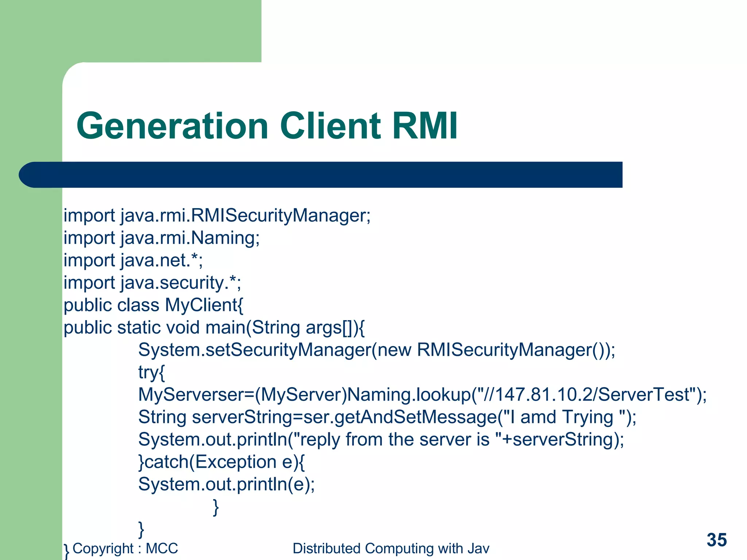Click the Naming.lookup code line
This screenshot has height=560, width=747.
pos(422,395)
